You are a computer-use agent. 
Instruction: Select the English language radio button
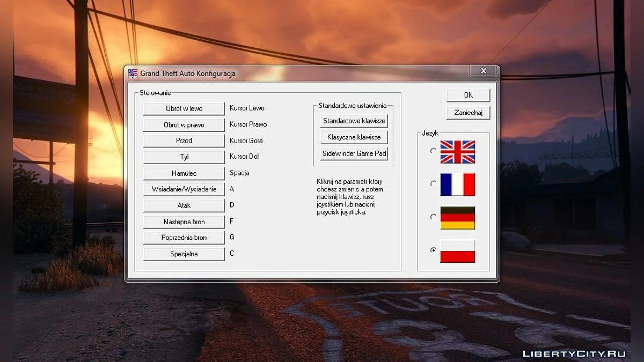tap(433, 151)
